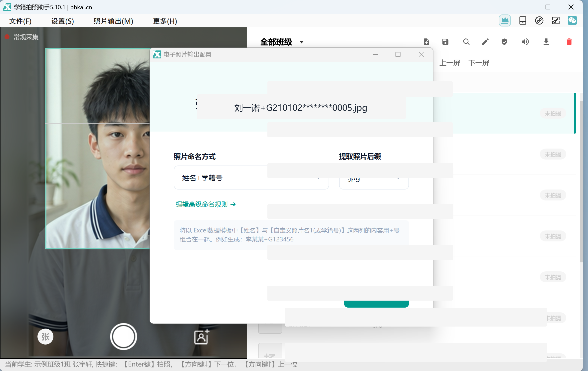Open the 照片输出(M) menu
This screenshot has width=588, height=371.
click(113, 21)
